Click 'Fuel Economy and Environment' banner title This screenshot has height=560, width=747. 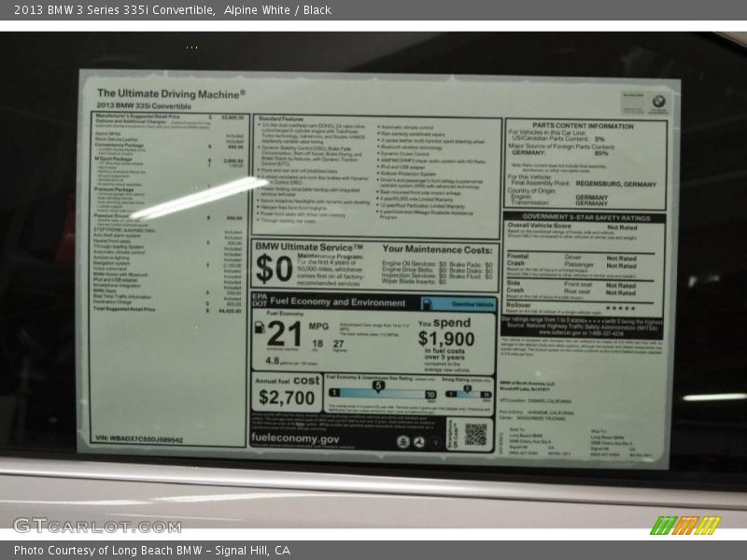coord(338,301)
